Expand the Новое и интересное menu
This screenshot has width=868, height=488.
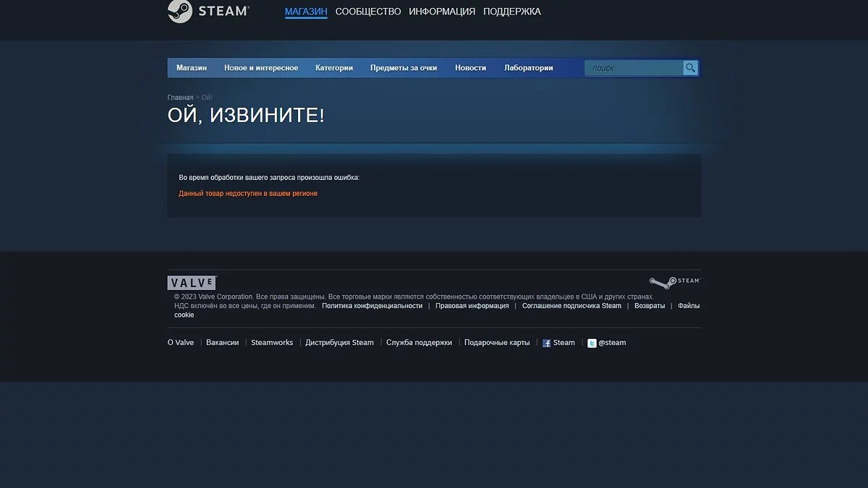pos(261,68)
